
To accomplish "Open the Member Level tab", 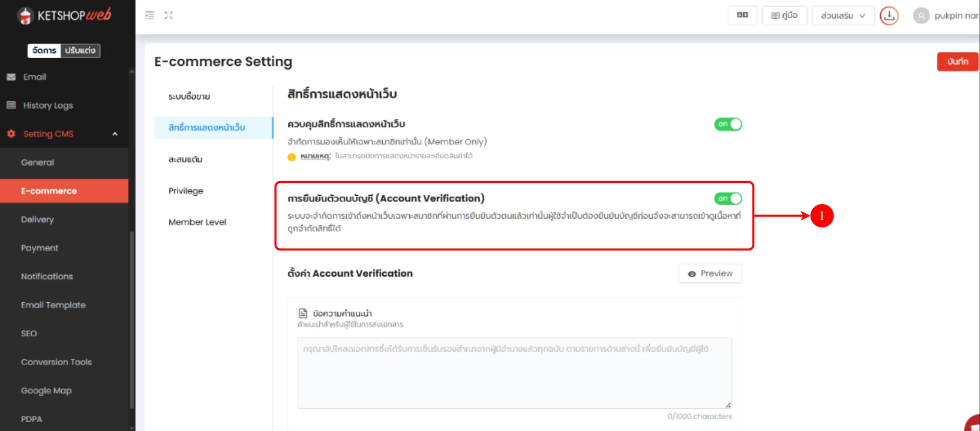I will click(197, 222).
